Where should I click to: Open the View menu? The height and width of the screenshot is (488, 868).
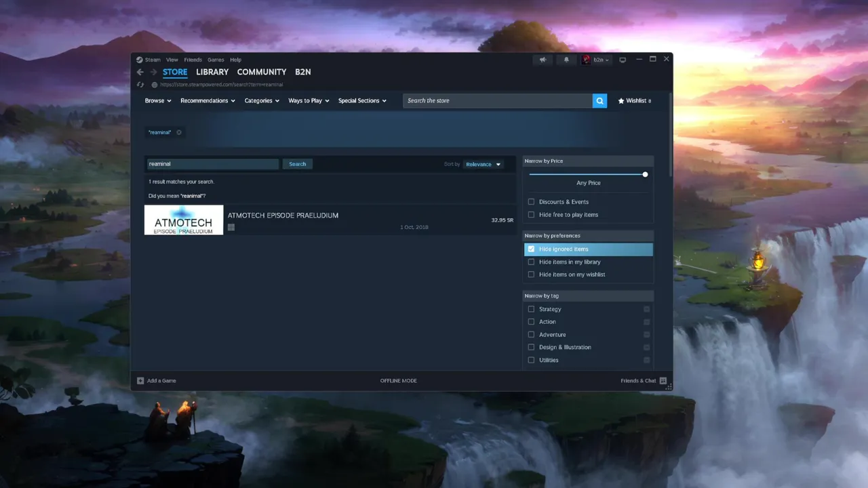click(172, 60)
